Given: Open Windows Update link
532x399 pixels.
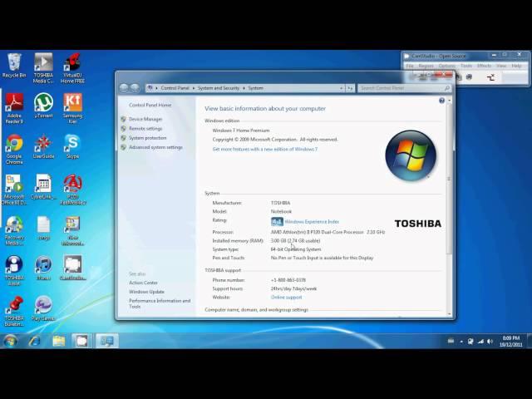Looking at the screenshot, I should tap(146, 292).
